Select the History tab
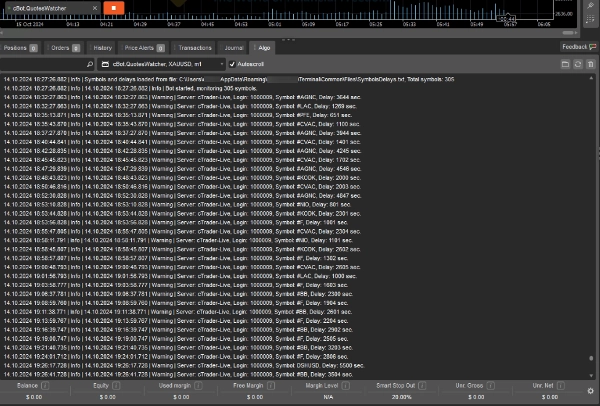The width and height of the screenshot is (600, 406). click(103, 47)
